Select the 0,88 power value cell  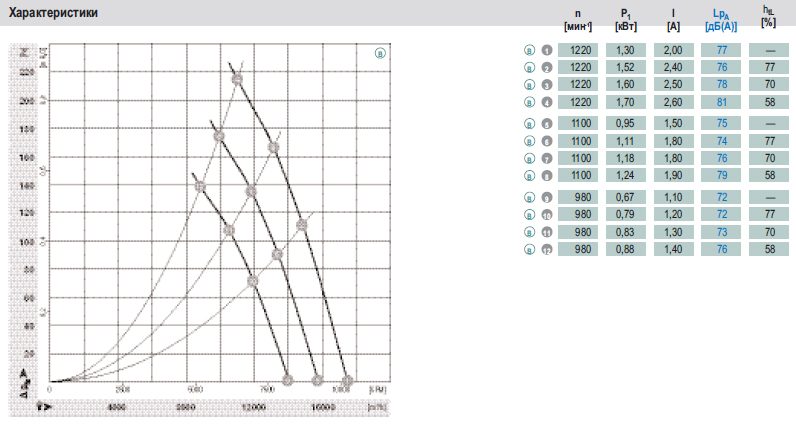pos(625,249)
